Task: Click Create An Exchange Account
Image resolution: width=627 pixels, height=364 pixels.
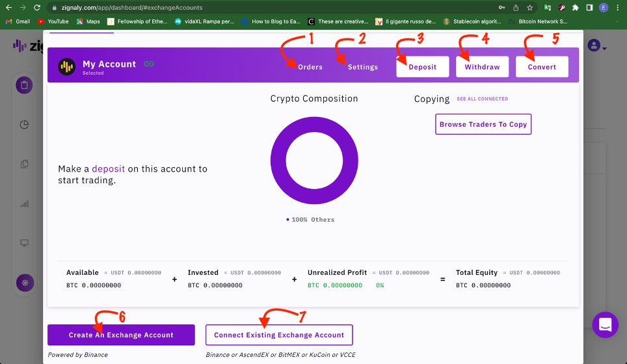Action: click(121, 335)
